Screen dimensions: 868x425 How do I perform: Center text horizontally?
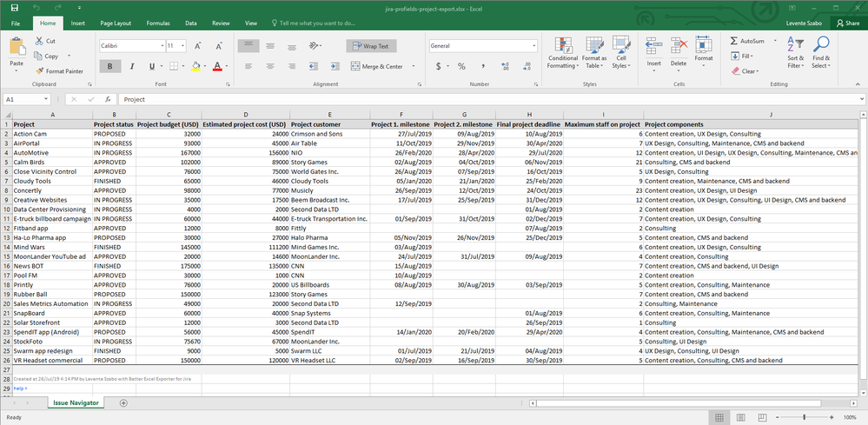tap(270, 66)
